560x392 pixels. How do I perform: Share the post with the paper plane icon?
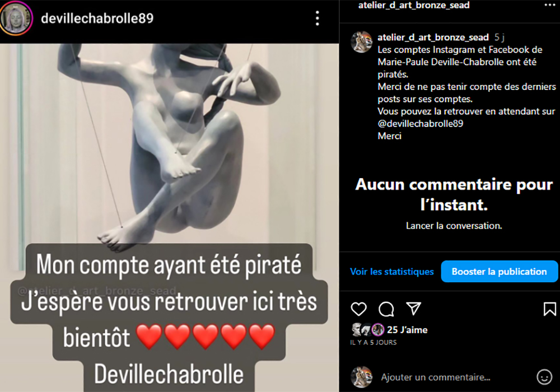coord(414,309)
